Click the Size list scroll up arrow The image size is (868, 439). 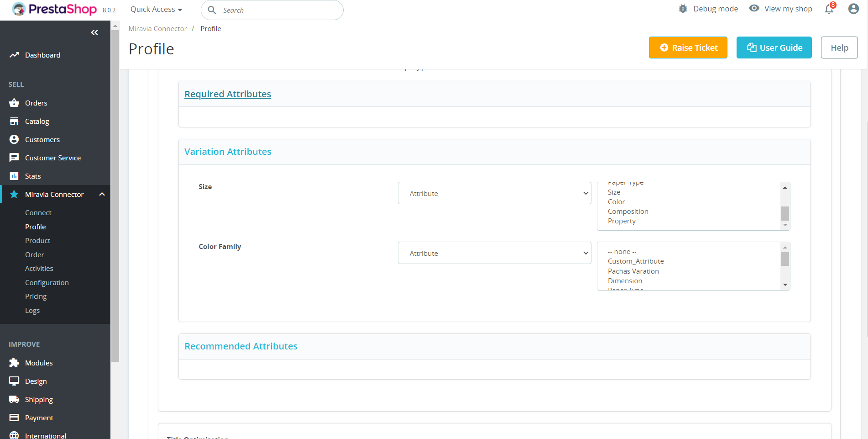pyautogui.click(x=785, y=187)
